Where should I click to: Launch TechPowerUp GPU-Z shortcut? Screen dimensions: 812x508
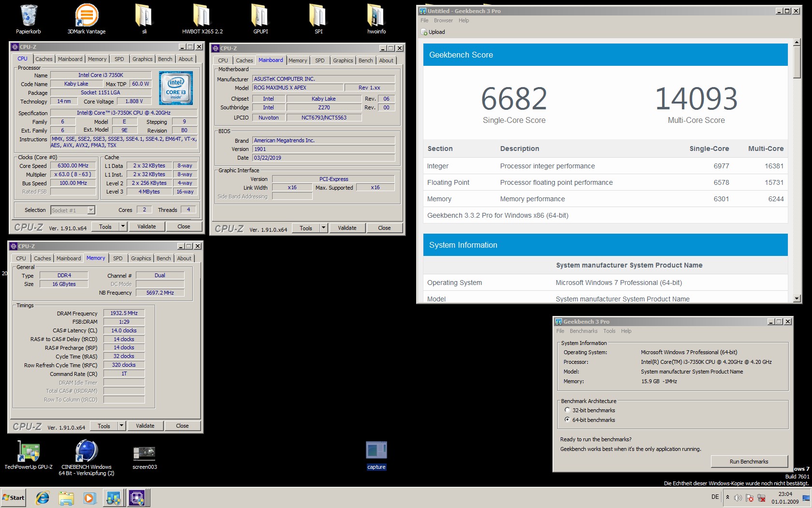click(29, 455)
